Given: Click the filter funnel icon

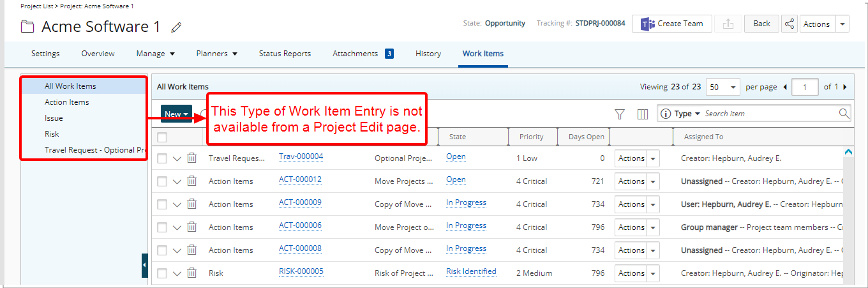Looking at the screenshot, I should coord(619,114).
